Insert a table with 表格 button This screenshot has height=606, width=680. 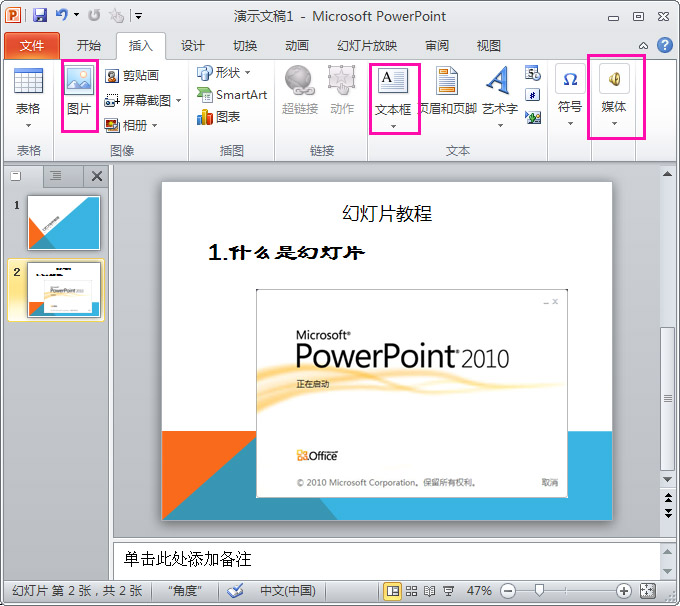(x=28, y=98)
